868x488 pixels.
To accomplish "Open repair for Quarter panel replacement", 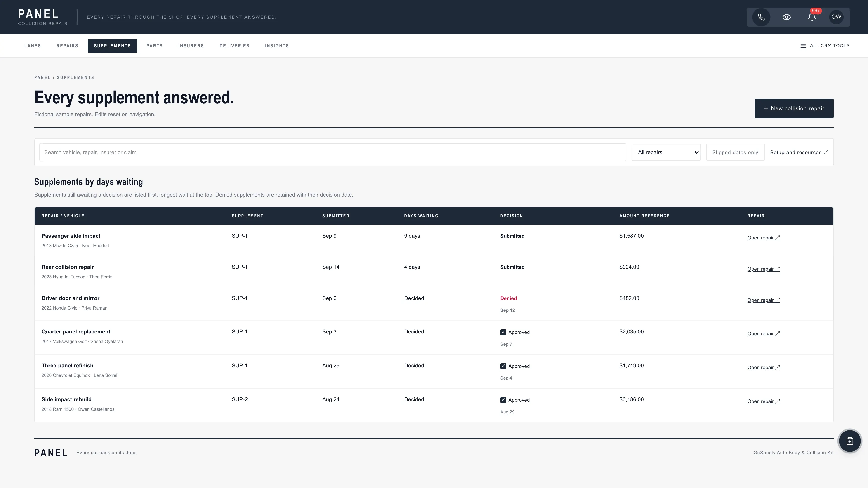I will (x=764, y=334).
